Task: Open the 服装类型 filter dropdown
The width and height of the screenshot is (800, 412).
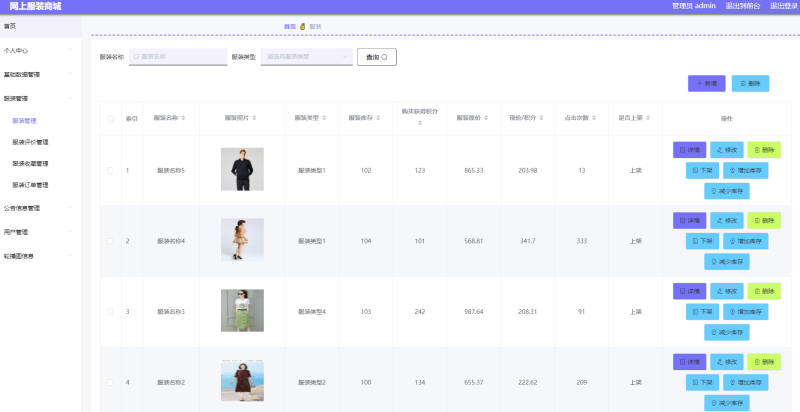Action: point(306,57)
